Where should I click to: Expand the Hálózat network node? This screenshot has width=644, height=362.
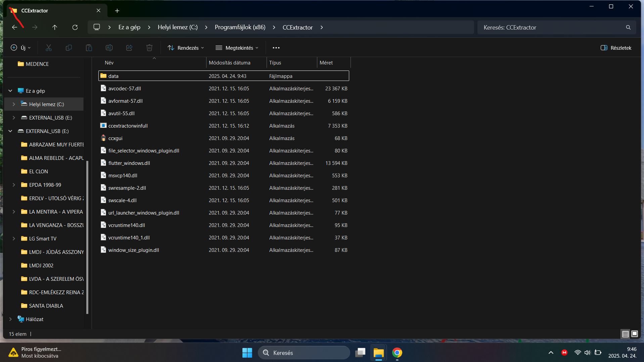point(10,319)
